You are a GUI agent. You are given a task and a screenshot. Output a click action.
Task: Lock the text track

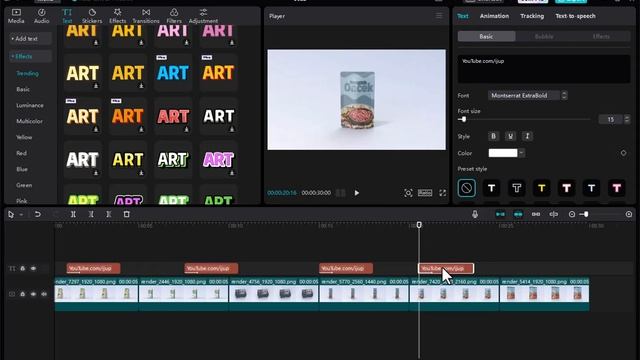23,269
